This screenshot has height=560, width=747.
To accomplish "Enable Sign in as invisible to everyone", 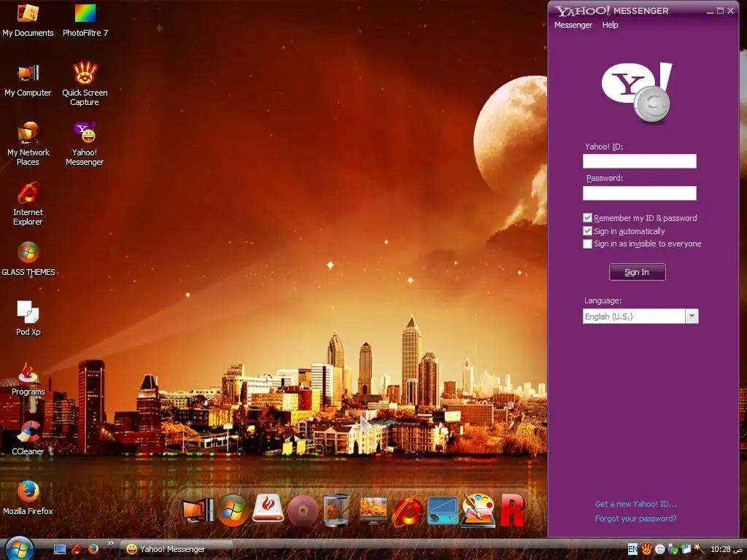I will 587,244.
